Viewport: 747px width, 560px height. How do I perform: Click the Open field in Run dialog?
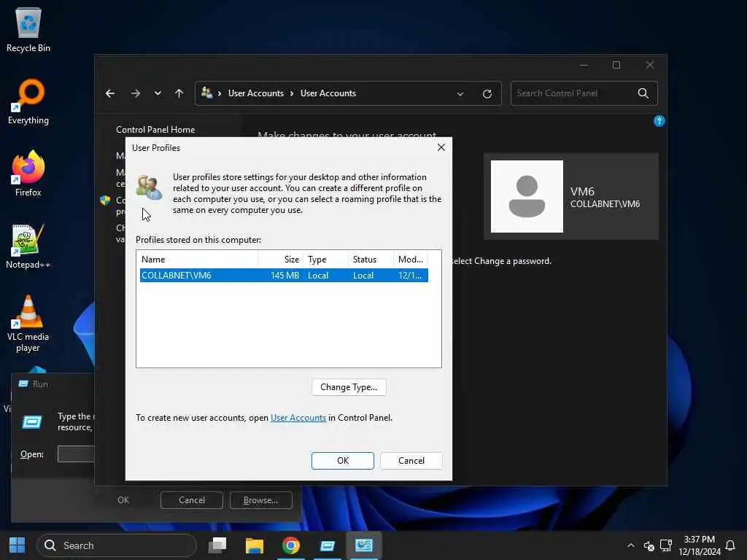point(76,454)
